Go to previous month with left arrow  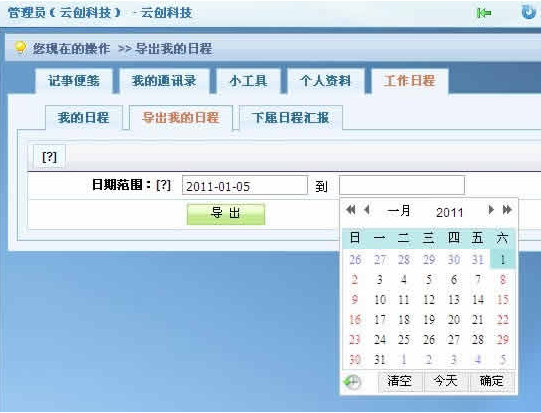[x=367, y=209]
